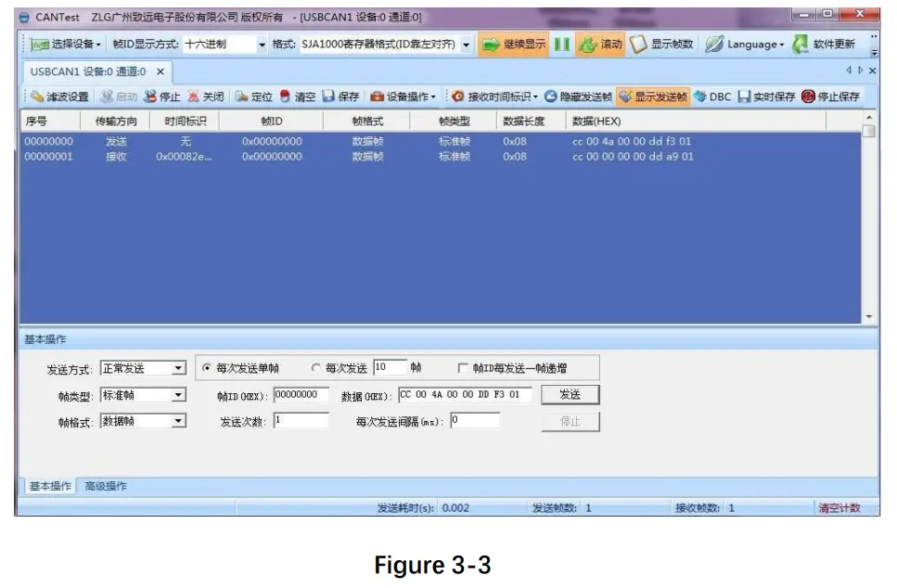The height and width of the screenshot is (588, 897).
Task: Click the 传输方向 column header
Action: point(116,121)
